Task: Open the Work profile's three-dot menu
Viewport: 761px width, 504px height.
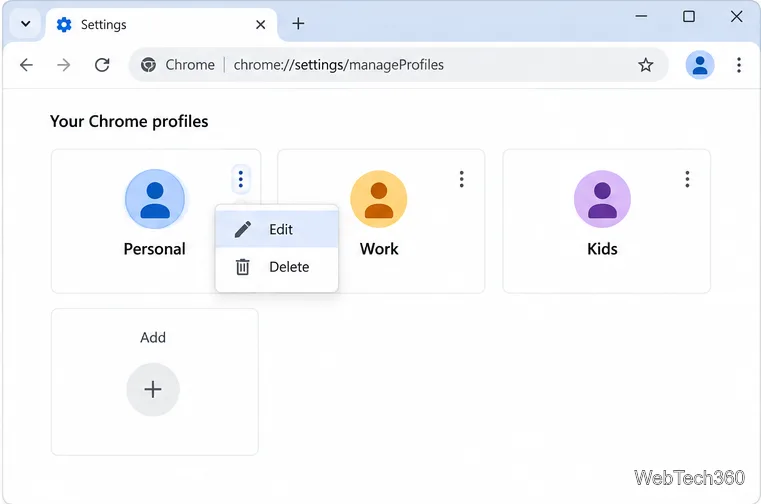Action: 462,179
